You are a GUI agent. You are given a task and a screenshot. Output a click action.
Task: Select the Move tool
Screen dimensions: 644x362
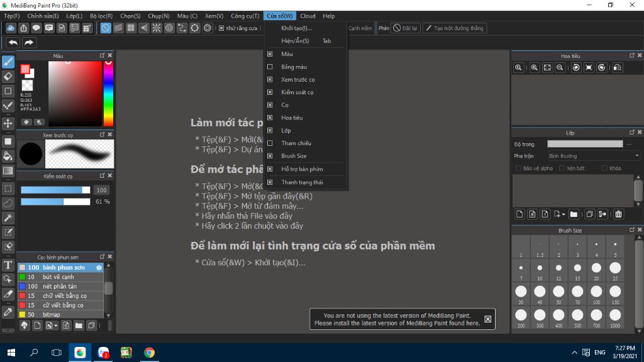8,123
